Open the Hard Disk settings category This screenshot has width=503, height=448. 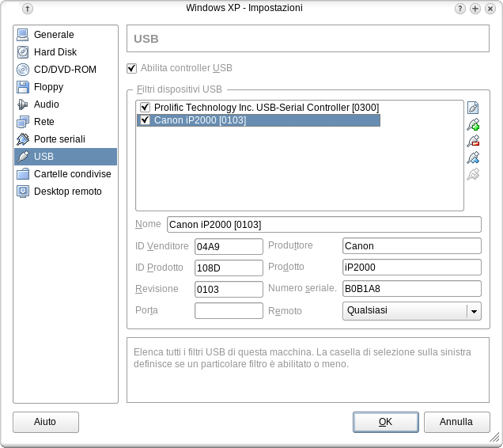pos(55,52)
